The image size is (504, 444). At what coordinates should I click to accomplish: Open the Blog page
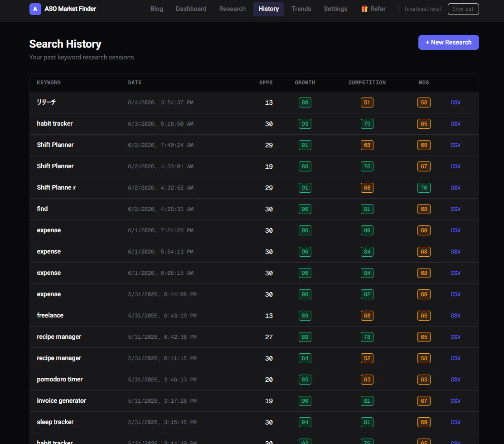pyautogui.click(x=156, y=9)
